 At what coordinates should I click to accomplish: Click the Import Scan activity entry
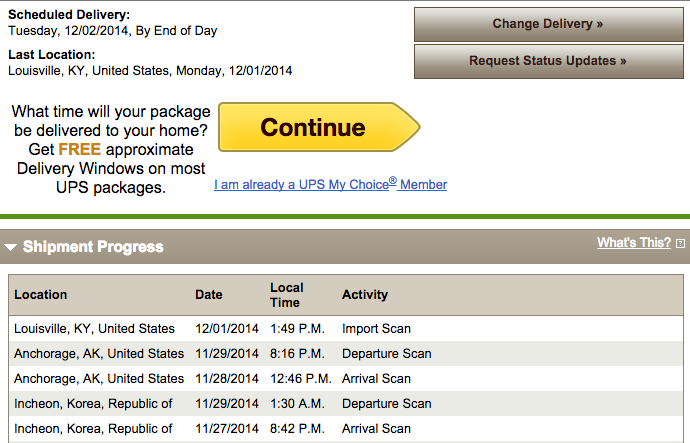376,329
